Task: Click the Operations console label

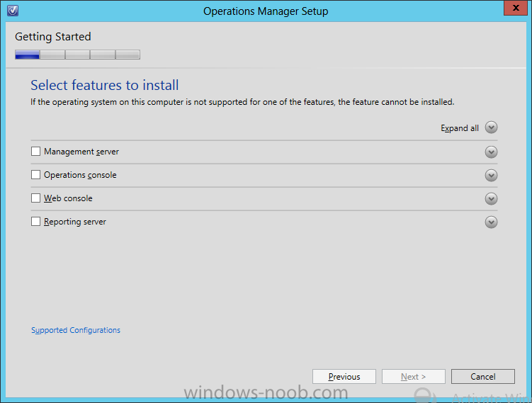Action: coord(80,175)
